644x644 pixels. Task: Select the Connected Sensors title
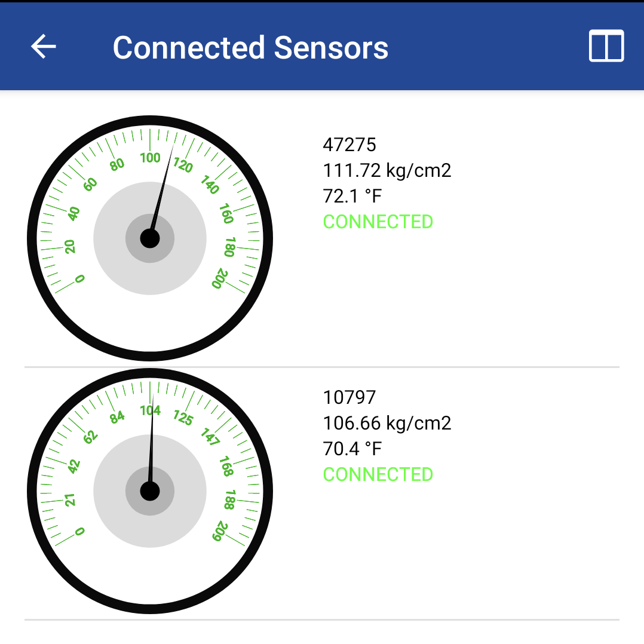250,48
